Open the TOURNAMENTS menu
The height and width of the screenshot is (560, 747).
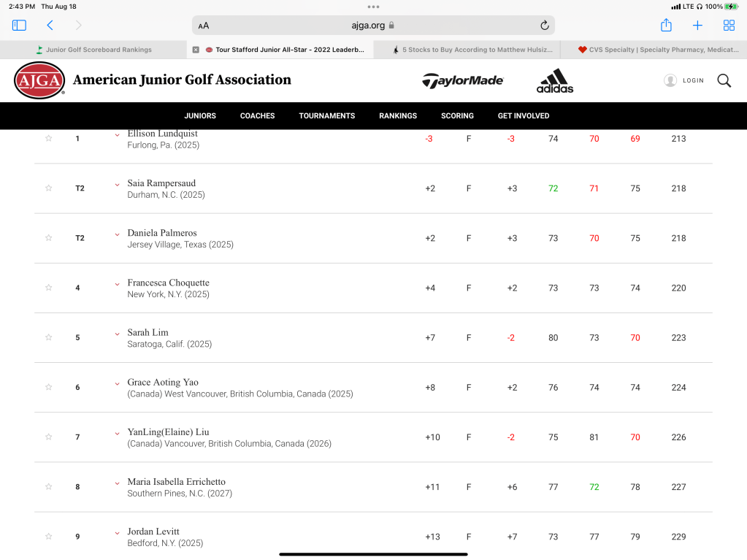click(x=326, y=115)
